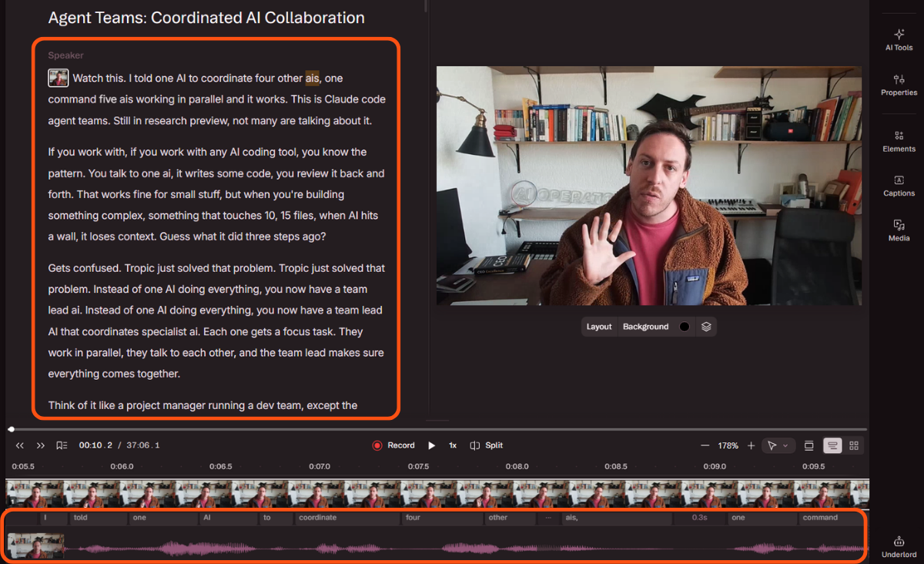The image size is (924, 564).
Task: Open the layers stack icon
Action: click(706, 327)
